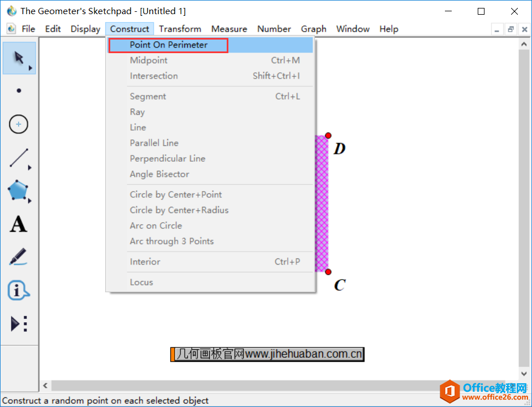Click the Line menu entry

tap(210, 128)
